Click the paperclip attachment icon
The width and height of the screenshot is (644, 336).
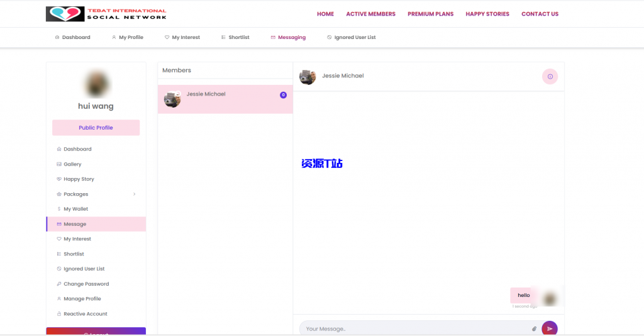[534, 328]
